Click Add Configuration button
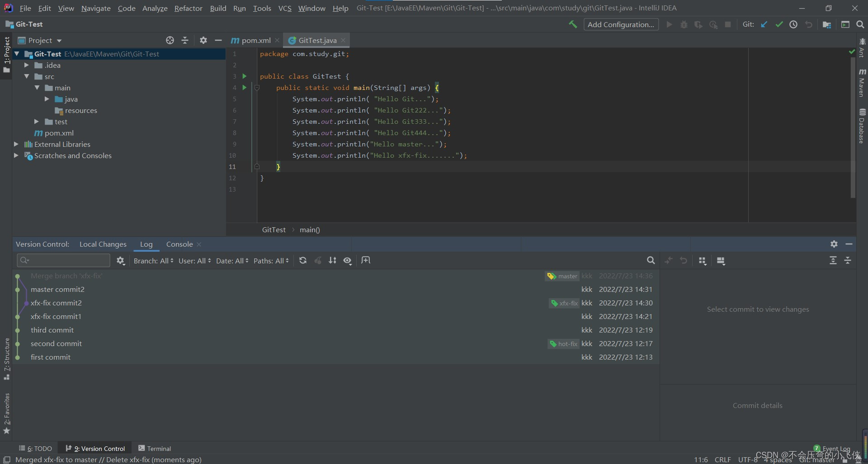868x464 pixels. click(x=621, y=24)
